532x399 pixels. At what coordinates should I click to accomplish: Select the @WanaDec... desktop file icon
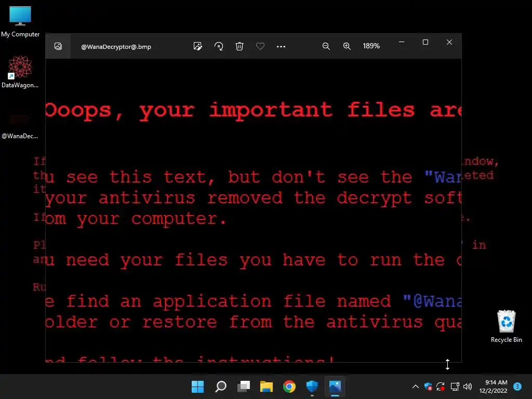20,126
